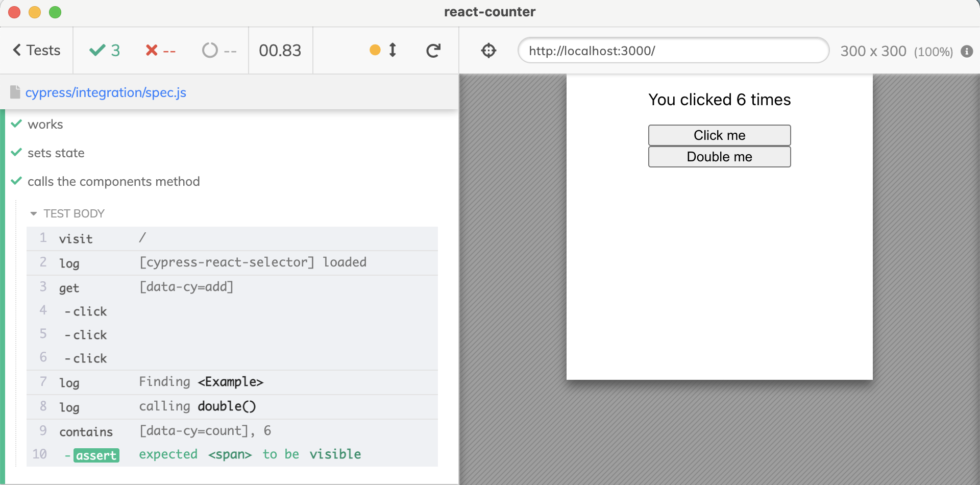Click the green macOS zoom window button
The width and height of the screenshot is (980, 485).
pos(55,12)
